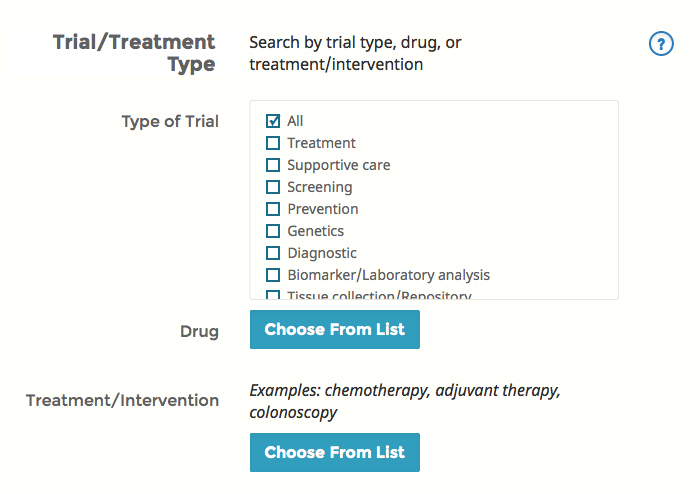Check Biomarker/Laboratory analysis checkbox
Image resolution: width=700 pixels, height=494 pixels.
coord(273,275)
